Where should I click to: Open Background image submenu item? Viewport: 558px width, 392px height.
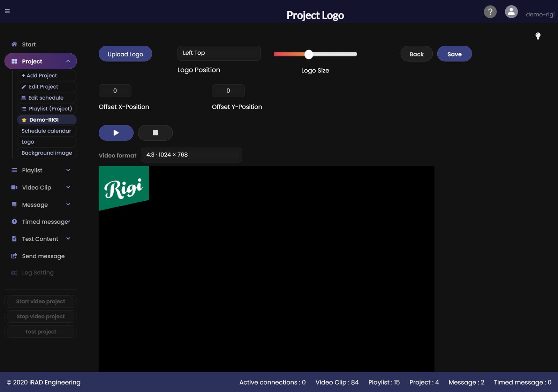tap(47, 153)
